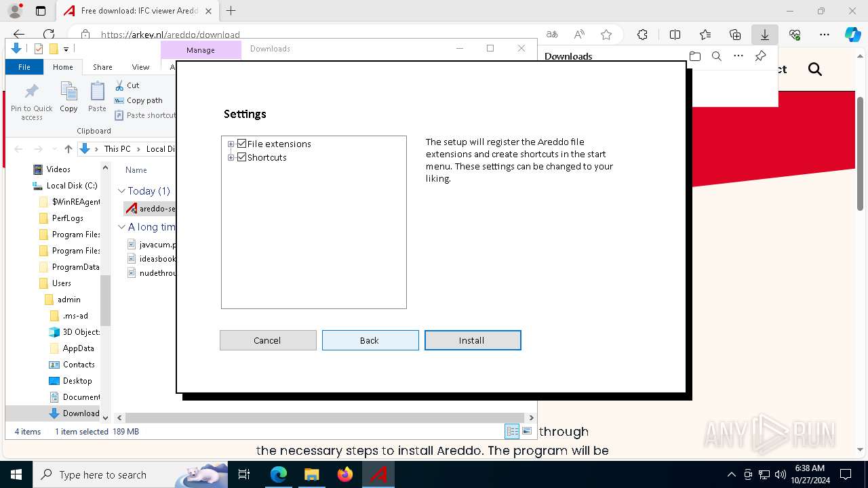This screenshot has height=488, width=868.
Task: Open the Share ribbon tab
Action: pyautogui.click(x=102, y=67)
